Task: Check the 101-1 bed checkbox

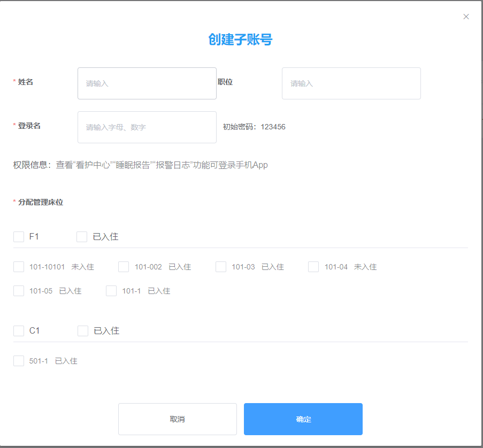Action: (111, 290)
